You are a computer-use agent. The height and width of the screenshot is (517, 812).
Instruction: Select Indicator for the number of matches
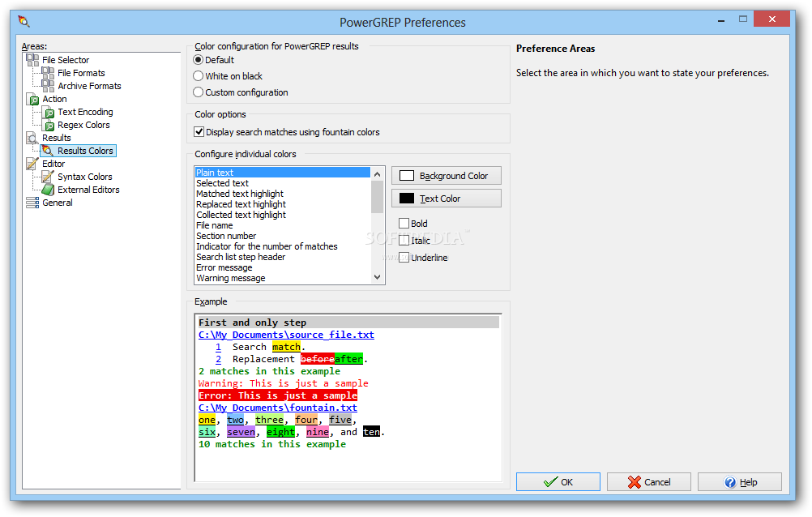(283, 246)
